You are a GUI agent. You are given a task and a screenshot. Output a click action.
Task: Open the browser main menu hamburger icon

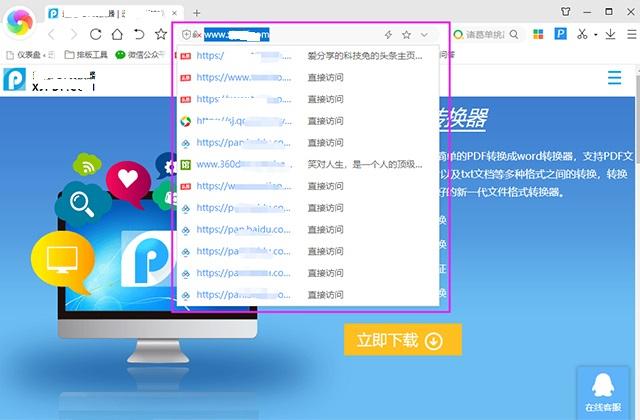(x=631, y=34)
